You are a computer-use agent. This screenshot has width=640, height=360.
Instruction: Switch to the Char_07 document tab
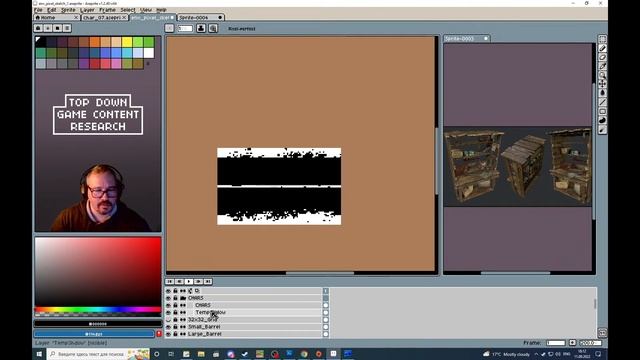click(105, 18)
